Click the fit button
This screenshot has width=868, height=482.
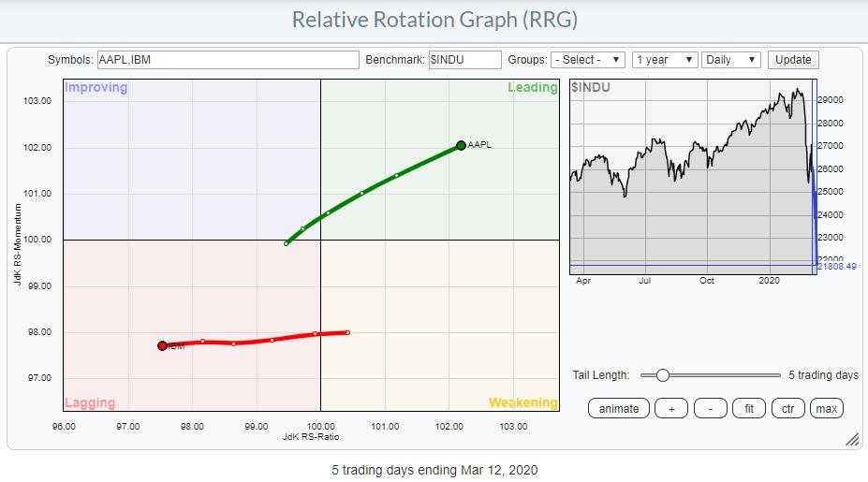tap(746, 408)
